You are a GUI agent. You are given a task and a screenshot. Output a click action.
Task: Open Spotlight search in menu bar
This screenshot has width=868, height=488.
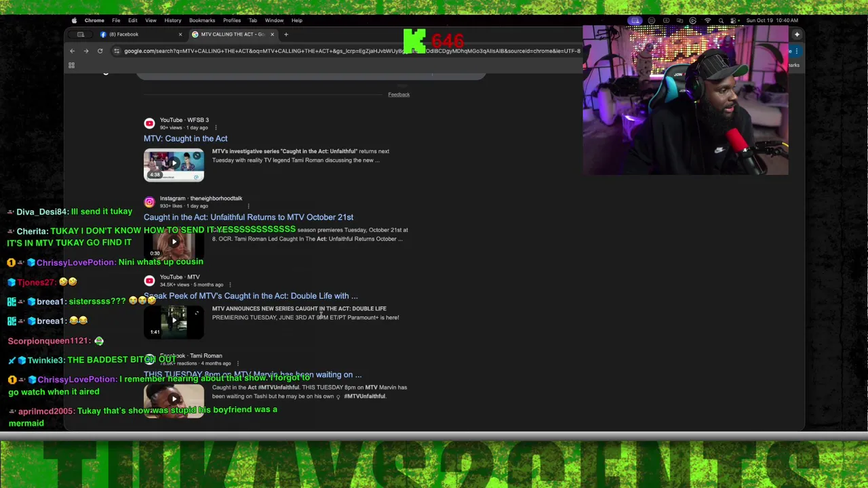point(721,20)
